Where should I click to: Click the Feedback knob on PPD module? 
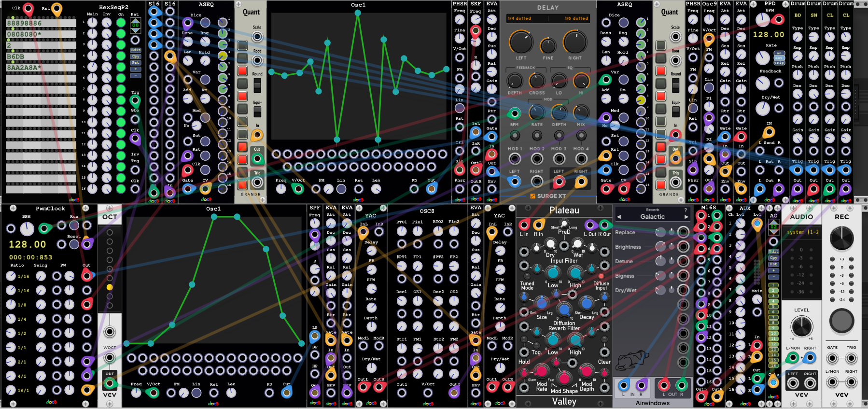click(763, 83)
